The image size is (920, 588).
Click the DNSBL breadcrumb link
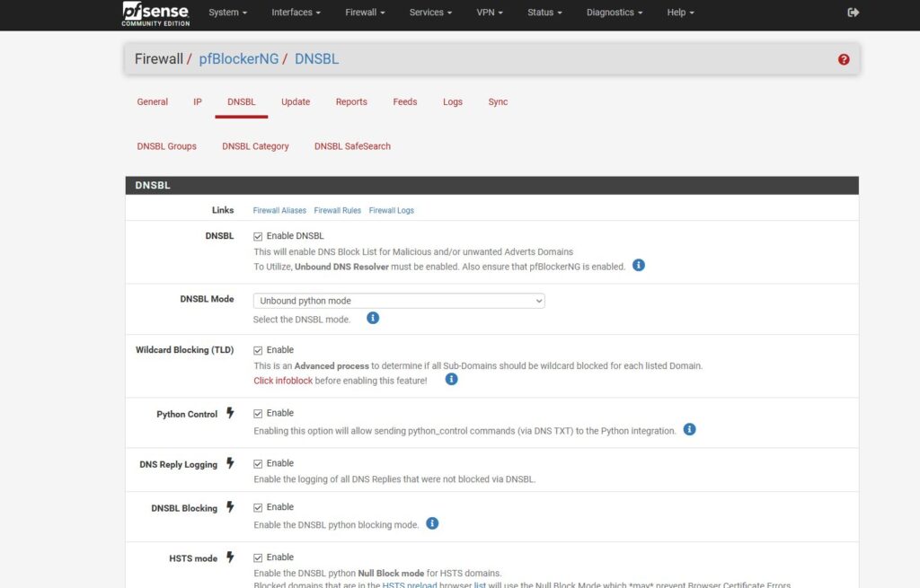coord(317,59)
